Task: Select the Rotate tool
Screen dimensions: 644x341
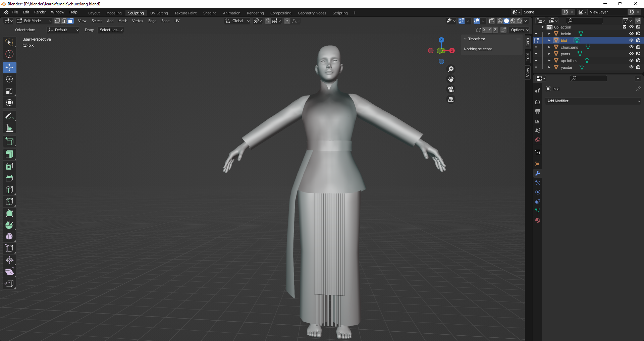Action: coord(9,79)
